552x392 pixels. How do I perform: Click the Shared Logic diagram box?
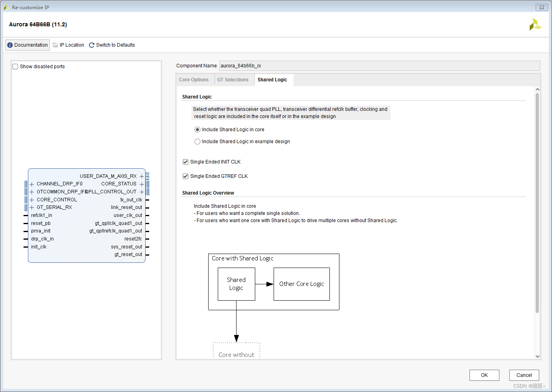click(236, 284)
